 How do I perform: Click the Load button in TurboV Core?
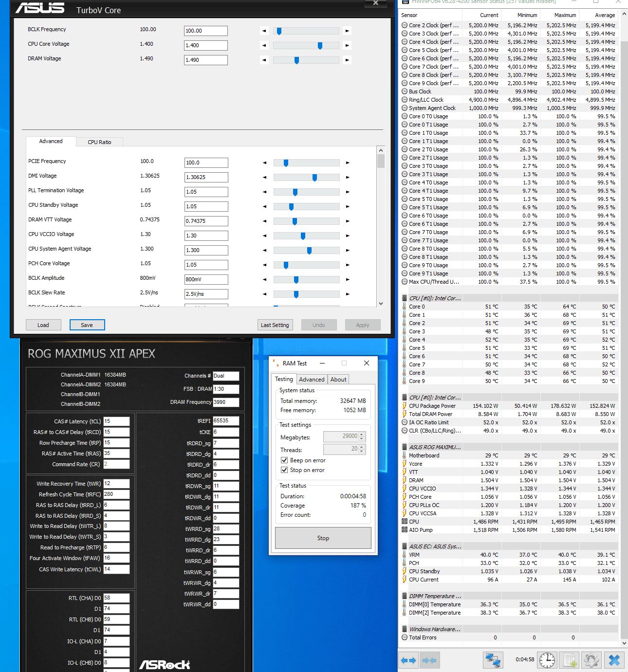[43, 325]
